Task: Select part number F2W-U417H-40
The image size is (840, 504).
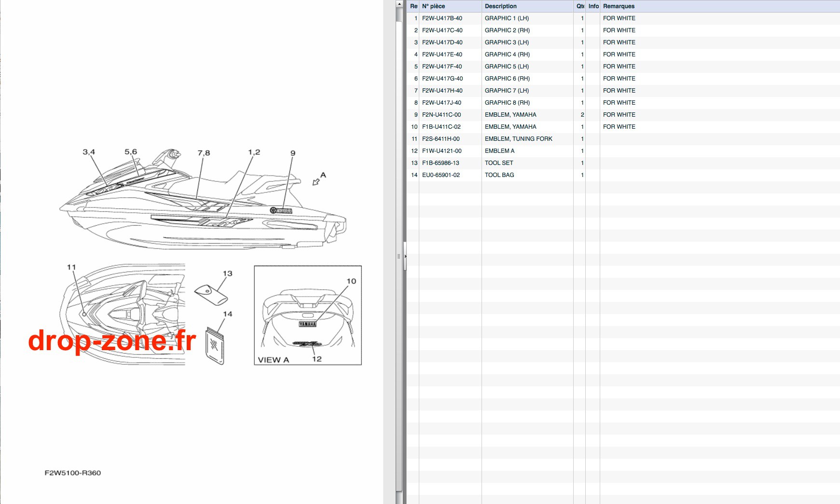Action: [442, 91]
